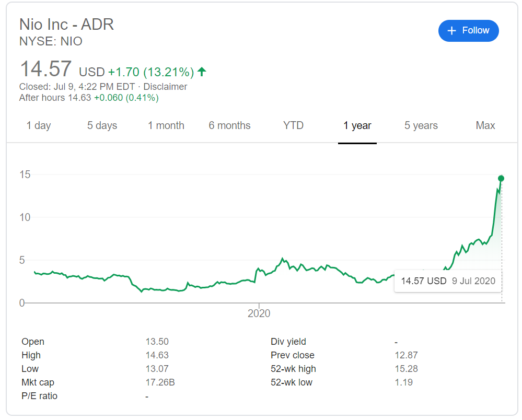Click the Nio Inc - ADR title

tap(66, 25)
